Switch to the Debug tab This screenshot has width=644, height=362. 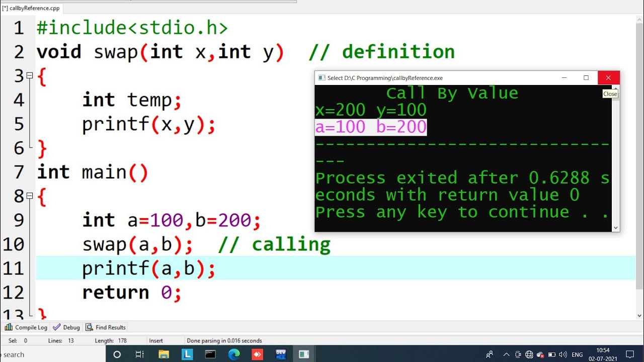click(66, 327)
